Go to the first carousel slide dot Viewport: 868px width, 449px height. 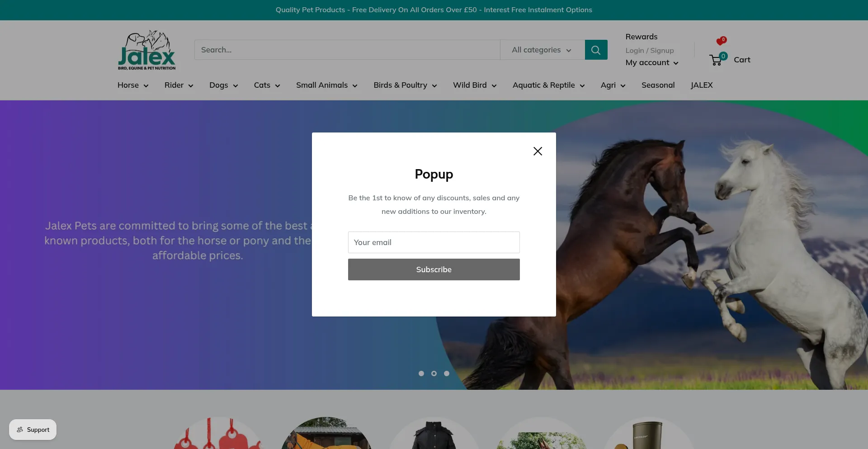tap(421, 373)
